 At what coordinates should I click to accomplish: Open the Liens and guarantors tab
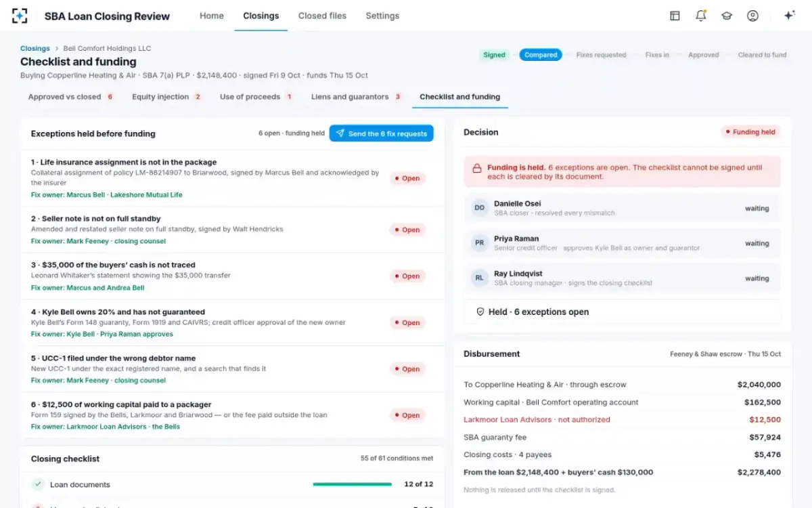click(356, 97)
